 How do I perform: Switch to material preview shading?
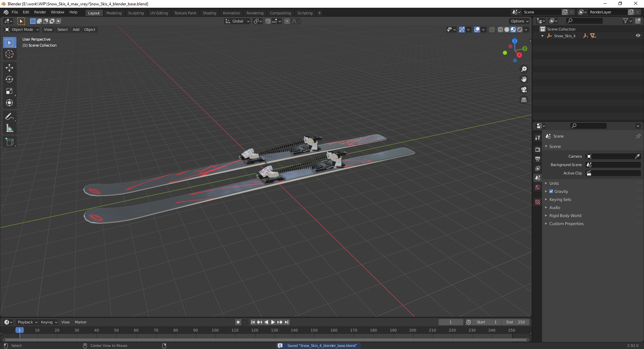[x=513, y=30]
